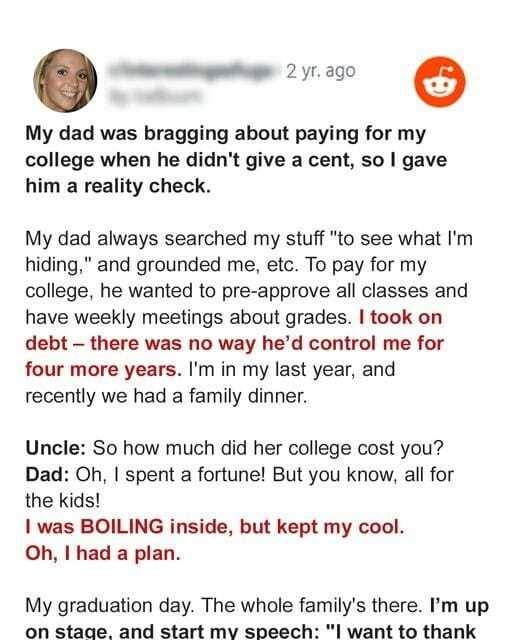The image size is (512, 640).
Task: Click the red "Oh, I had a plan." line
Action: (103, 553)
